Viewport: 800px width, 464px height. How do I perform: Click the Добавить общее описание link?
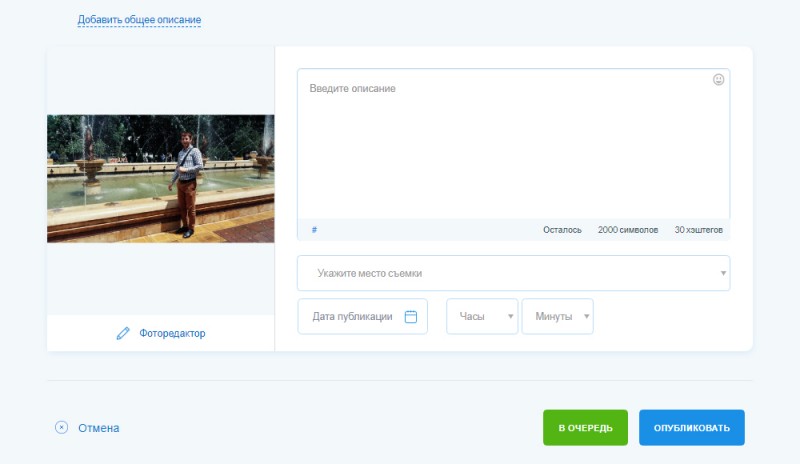pos(139,20)
